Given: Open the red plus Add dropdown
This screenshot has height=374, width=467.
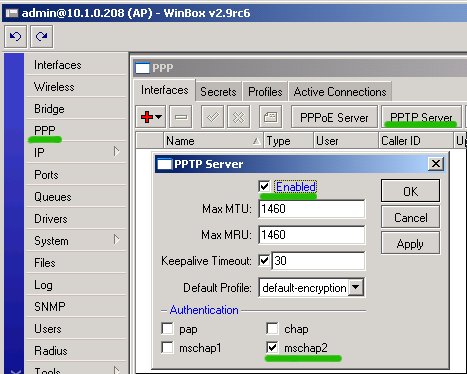Looking at the screenshot, I should point(151,117).
